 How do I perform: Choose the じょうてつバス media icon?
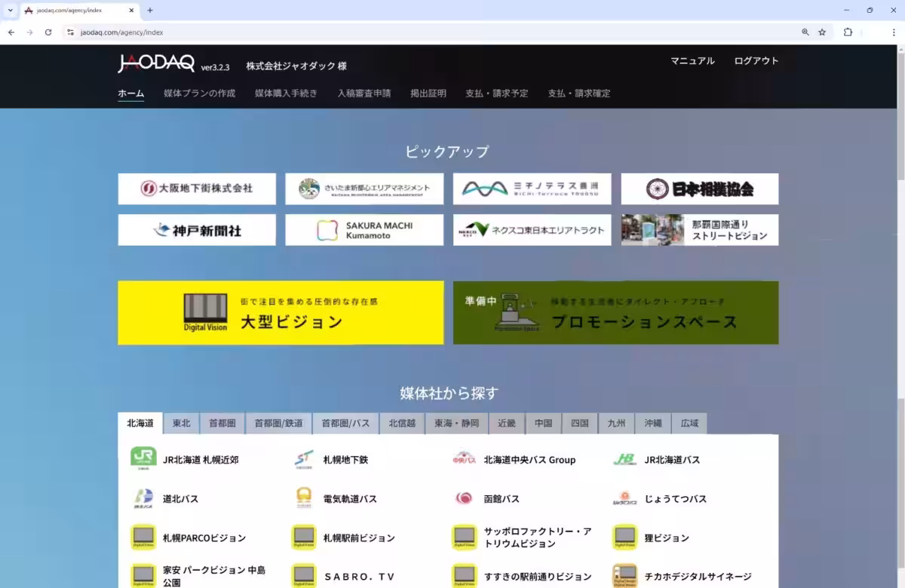tap(625, 498)
